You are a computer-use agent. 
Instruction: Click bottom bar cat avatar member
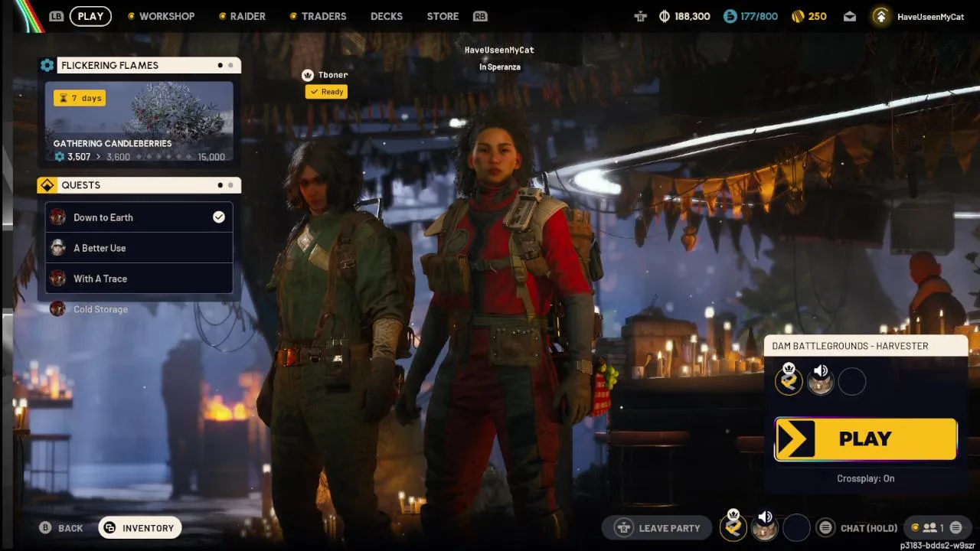(x=765, y=528)
